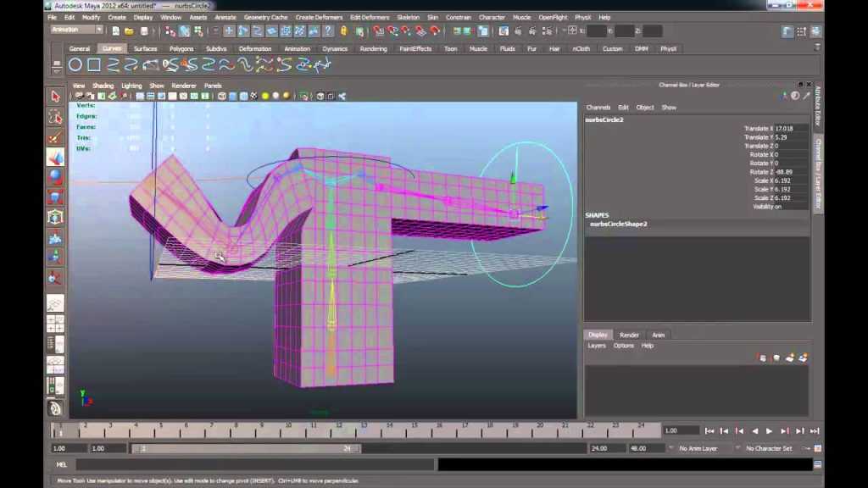The width and height of the screenshot is (868, 488).
Task: Open the Create Deformers menu
Action: tap(319, 18)
